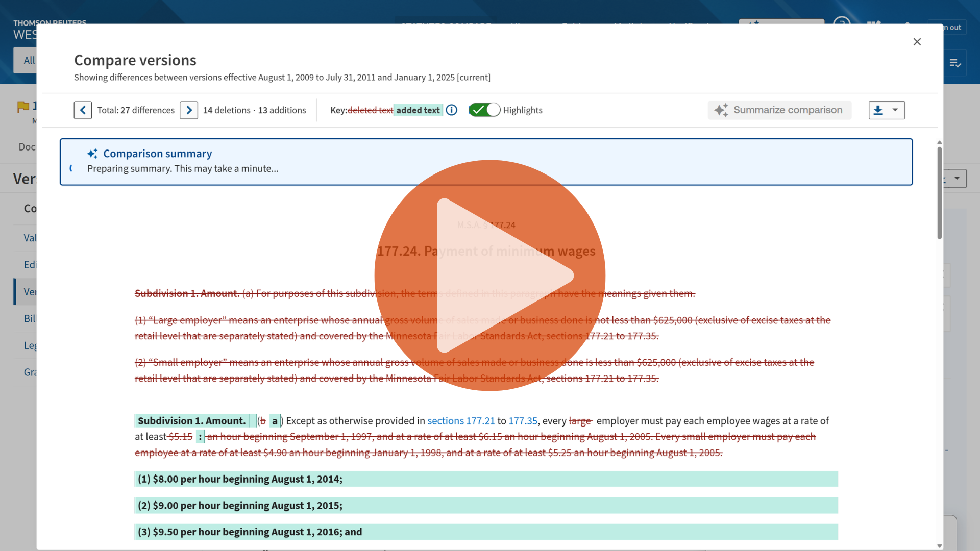Play the video with center play button

[490, 275]
